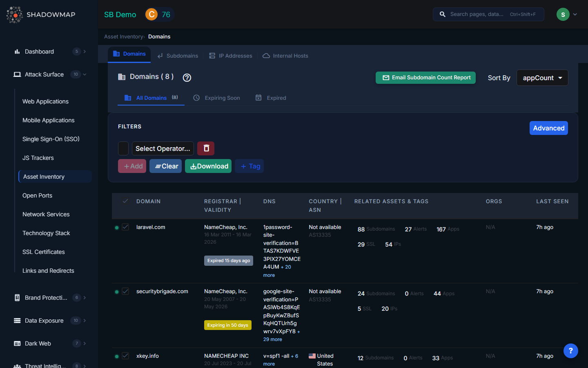The height and width of the screenshot is (368, 588).
Task: Click the search magnifier icon
Action: point(442,14)
